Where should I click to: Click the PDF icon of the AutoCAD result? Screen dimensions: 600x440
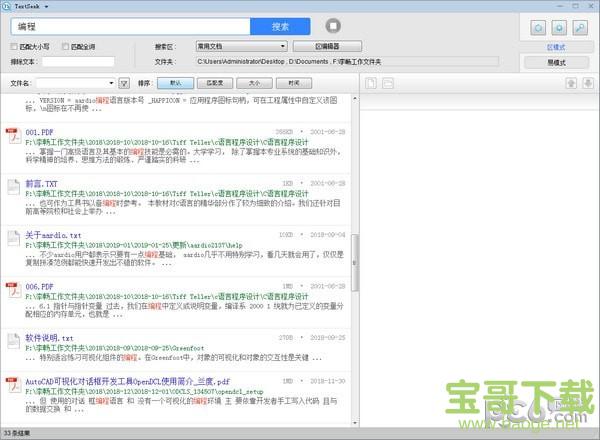(13, 385)
